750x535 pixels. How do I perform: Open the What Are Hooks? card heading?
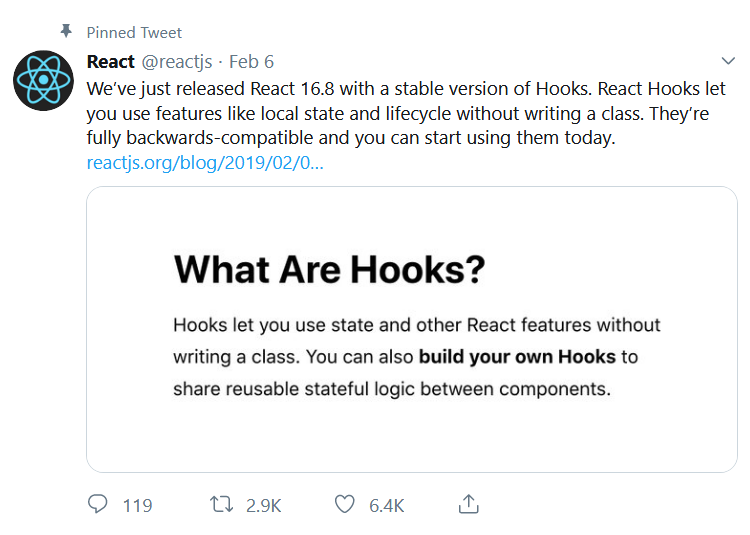pos(329,270)
